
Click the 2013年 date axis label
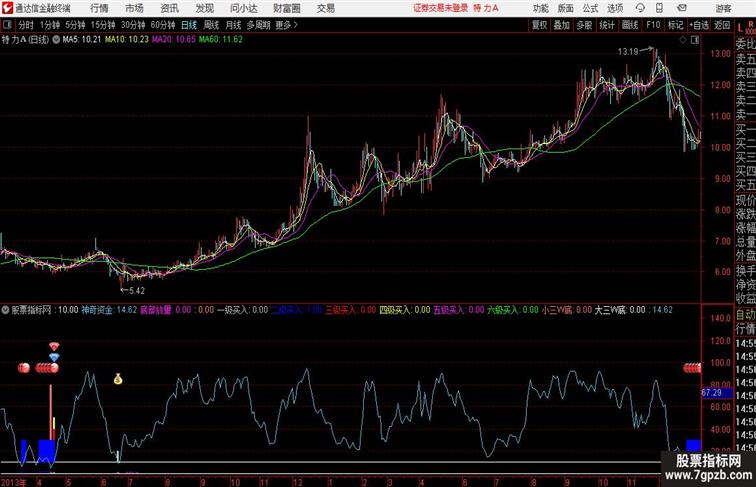click(14, 482)
